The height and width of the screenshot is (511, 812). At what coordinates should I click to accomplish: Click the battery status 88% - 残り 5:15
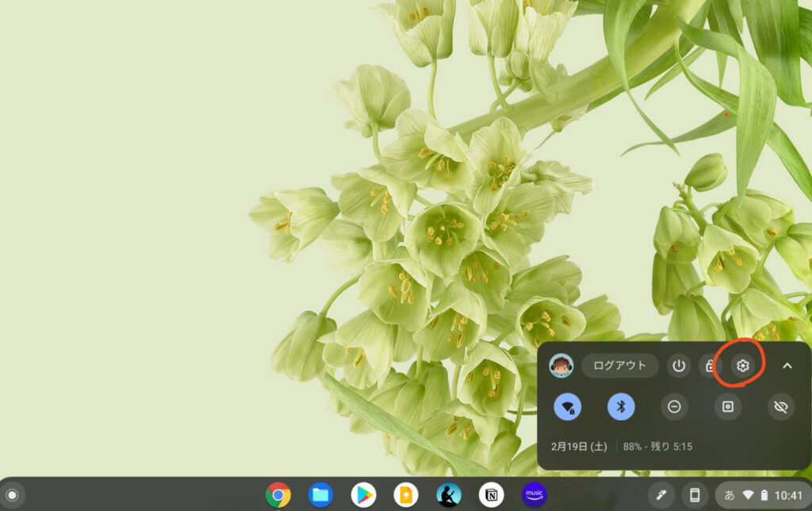pyautogui.click(x=657, y=447)
